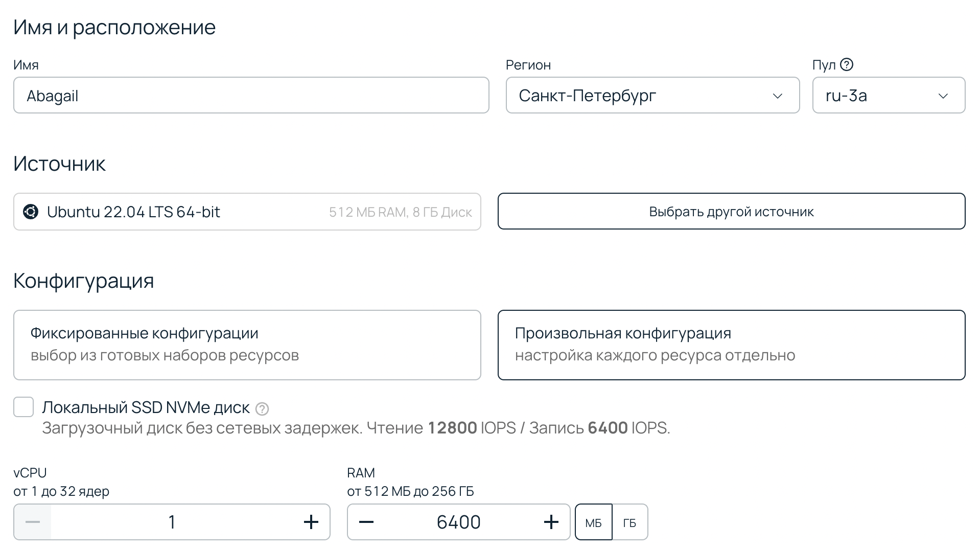Decrease RAM amount with minus button
This screenshot has height=549, width=980.
(x=366, y=522)
